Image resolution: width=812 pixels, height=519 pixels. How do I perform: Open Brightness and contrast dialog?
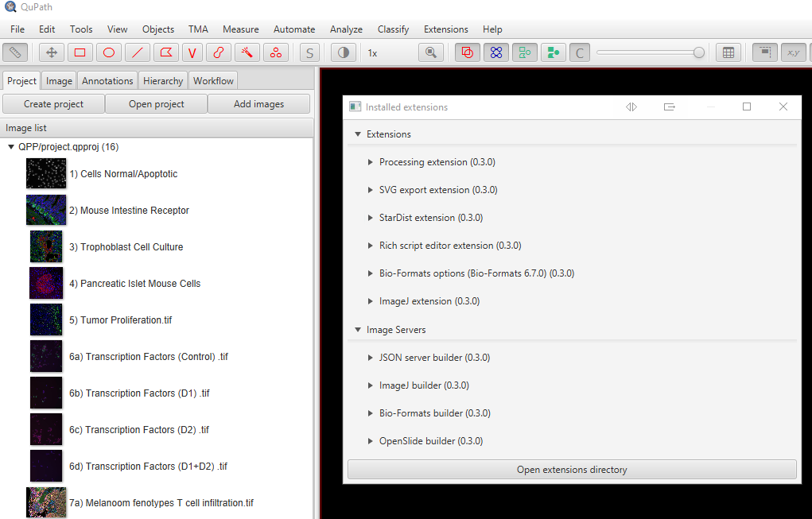click(344, 52)
